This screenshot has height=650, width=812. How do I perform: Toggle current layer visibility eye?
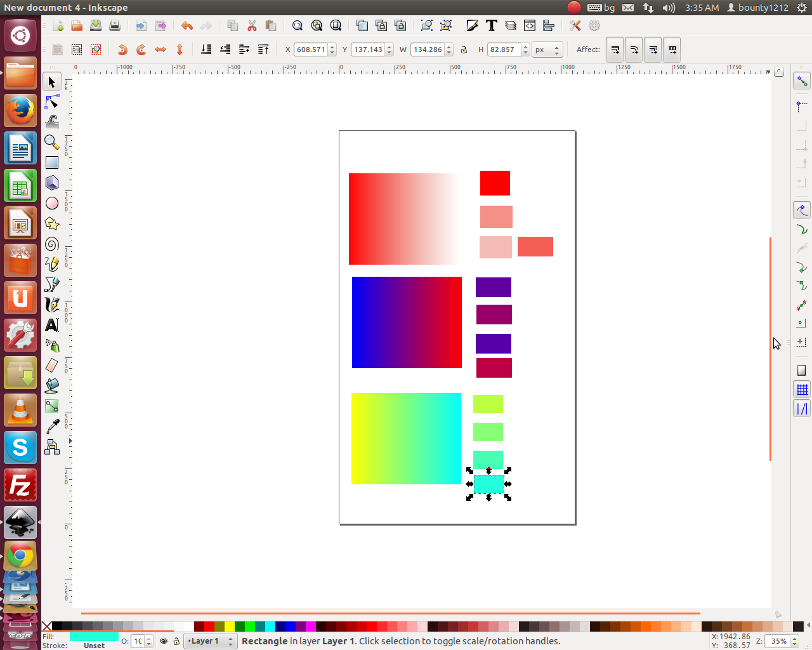(x=164, y=641)
